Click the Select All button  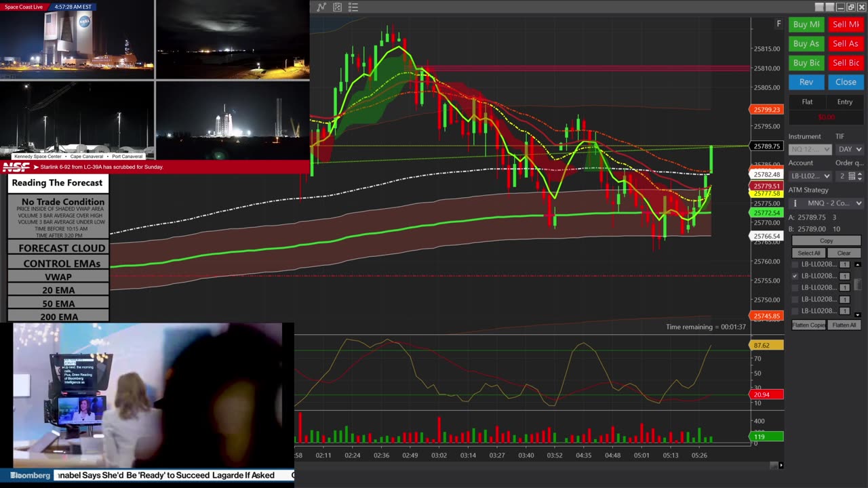pos(808,253)
